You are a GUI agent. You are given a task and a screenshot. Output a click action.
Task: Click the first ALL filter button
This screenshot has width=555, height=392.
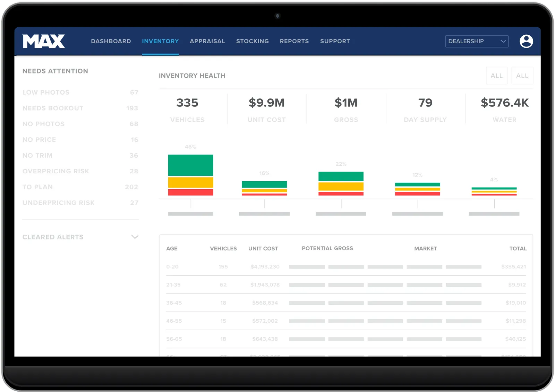497,75
